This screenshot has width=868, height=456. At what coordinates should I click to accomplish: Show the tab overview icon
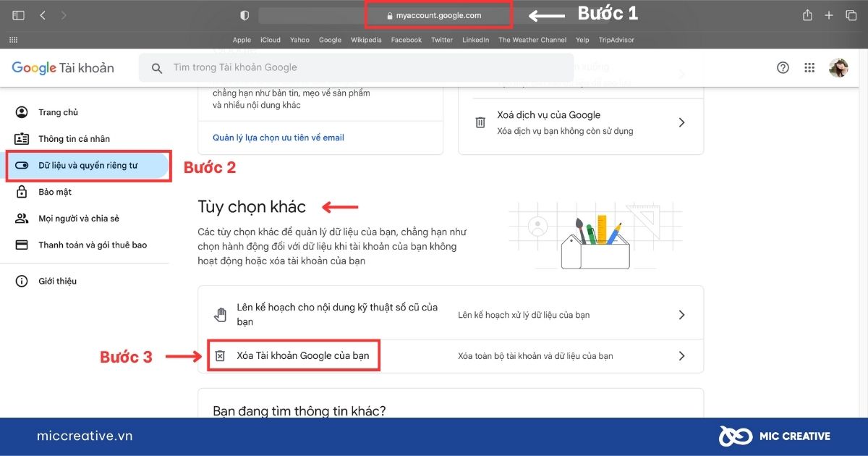pos(851,15)
